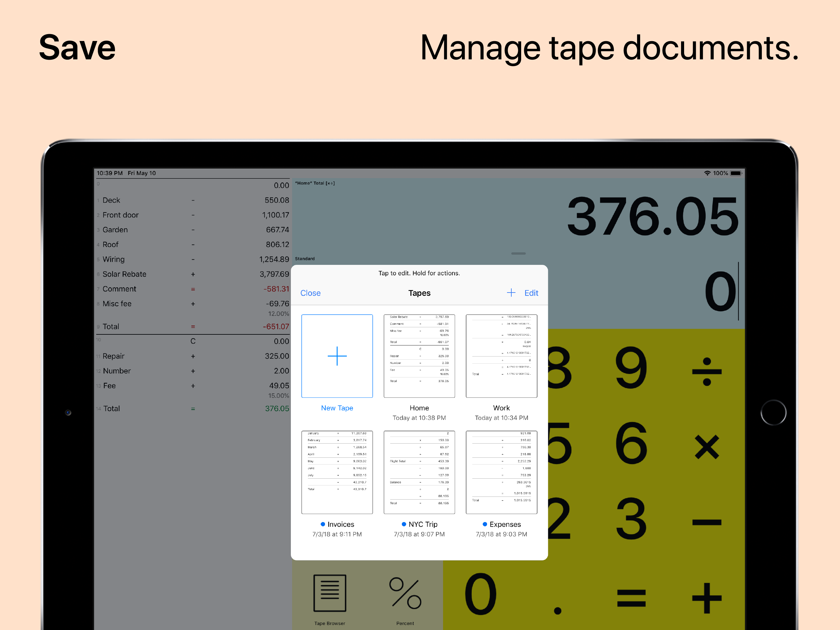Create a New Tape document
The image size is (840, 630).
(x=337, y=356)
